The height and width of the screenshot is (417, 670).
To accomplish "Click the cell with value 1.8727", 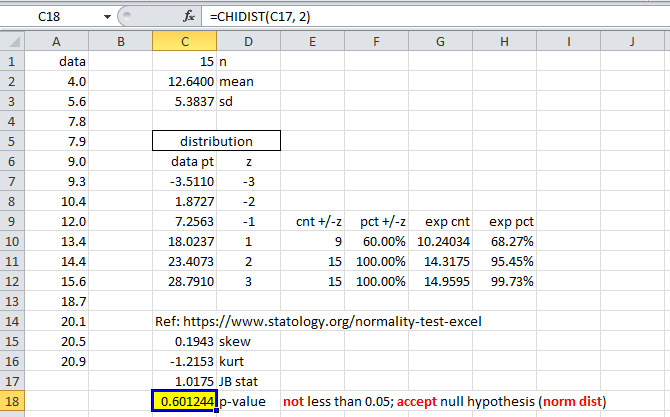I will click(x=185, y=201).
